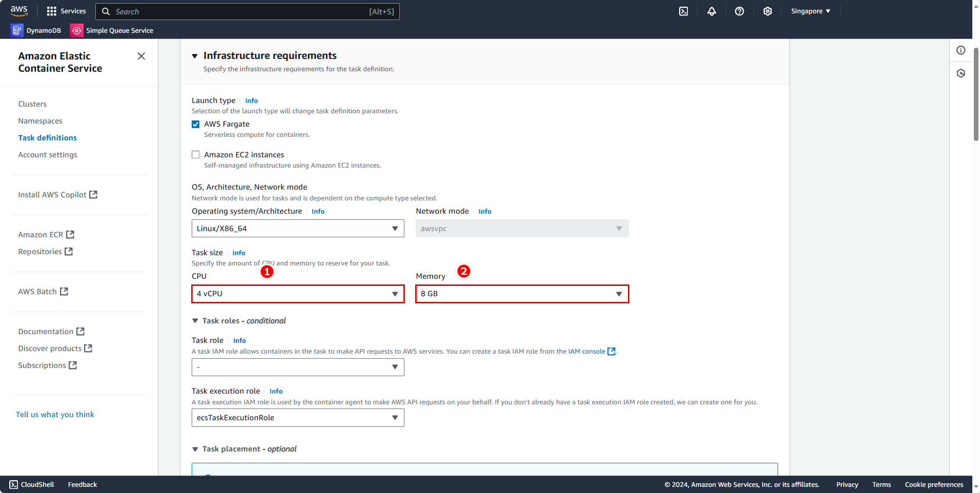Click the Tell us what you think link
The image size is (980, 493).
[55, 415]
